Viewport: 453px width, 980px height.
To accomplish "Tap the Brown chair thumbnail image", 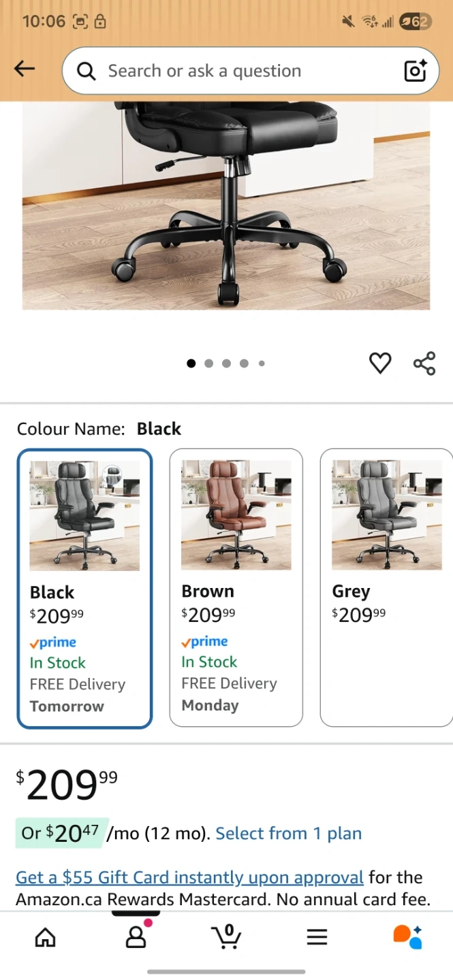I will tap(236, 515).
